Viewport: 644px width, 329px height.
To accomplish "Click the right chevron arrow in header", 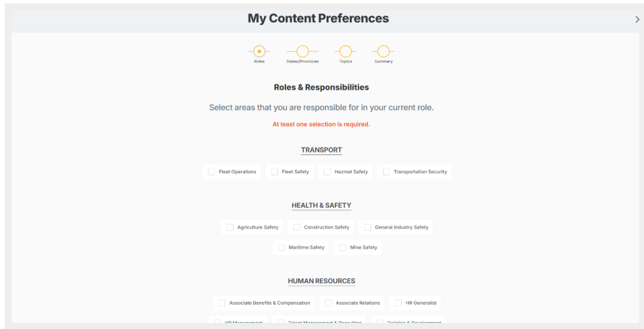I will pyautogui.click(x=637, y=20).
